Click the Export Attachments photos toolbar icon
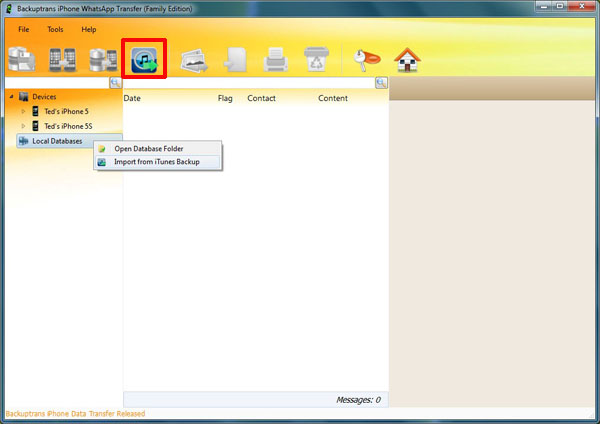 click(194, 60)
